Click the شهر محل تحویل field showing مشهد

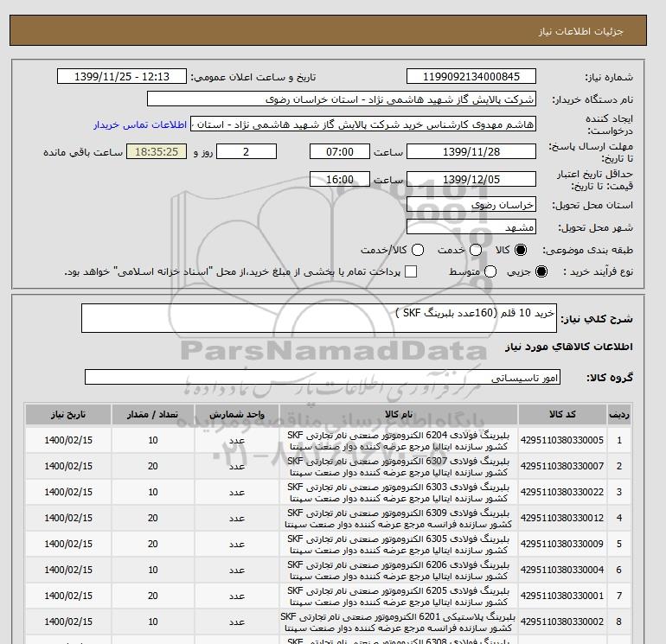(x=471, y=227)
